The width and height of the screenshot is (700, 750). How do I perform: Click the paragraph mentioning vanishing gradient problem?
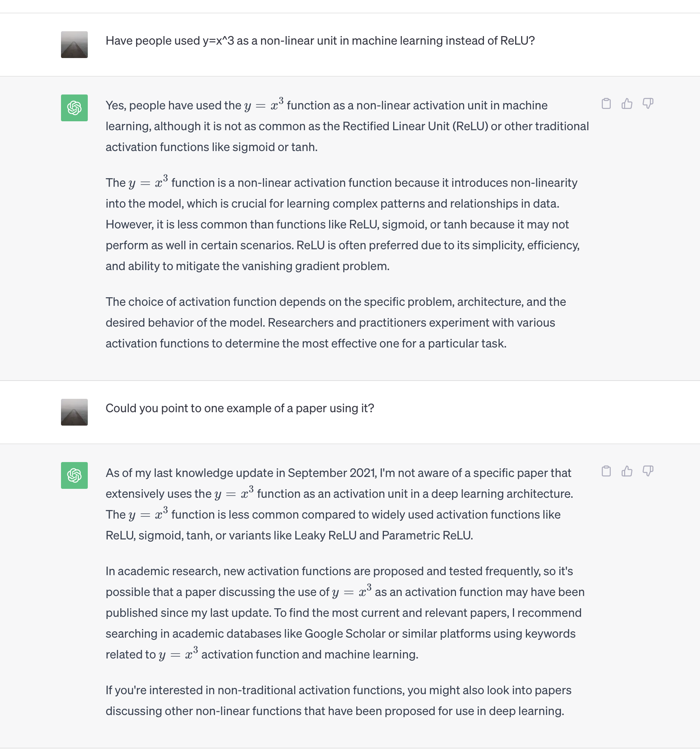click(343, 224)
